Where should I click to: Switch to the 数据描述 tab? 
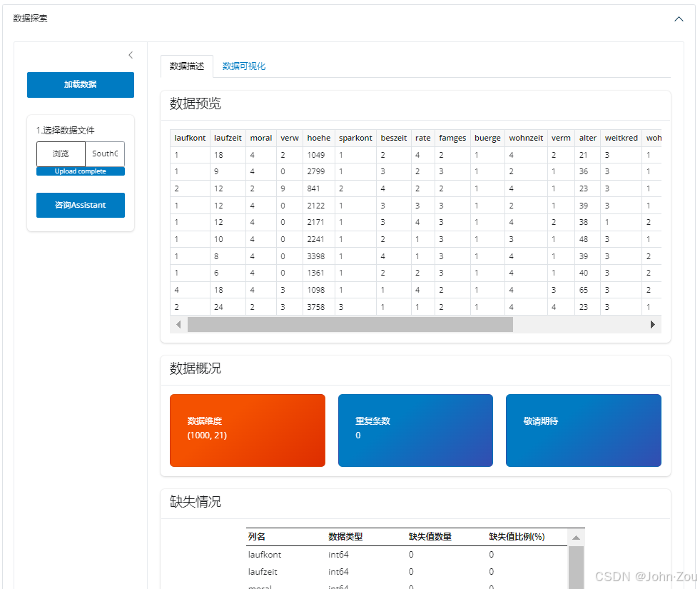[x=187, y=66]
